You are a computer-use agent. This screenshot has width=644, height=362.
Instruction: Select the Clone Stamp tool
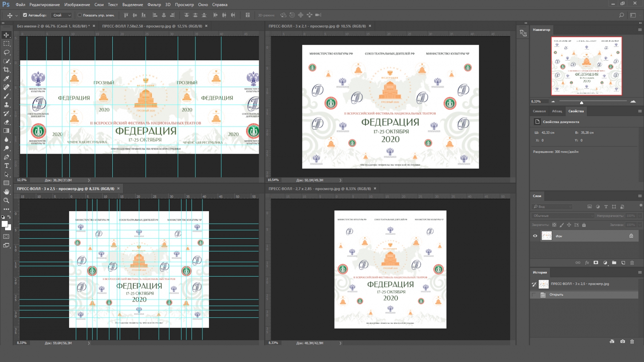click(x=6, y=105)
